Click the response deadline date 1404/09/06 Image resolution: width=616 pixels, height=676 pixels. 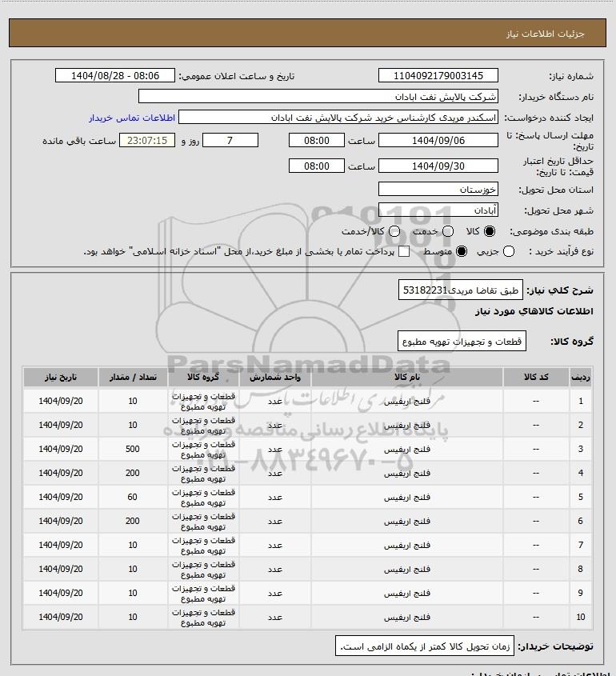pyautogui.click(x=438, y=140)
